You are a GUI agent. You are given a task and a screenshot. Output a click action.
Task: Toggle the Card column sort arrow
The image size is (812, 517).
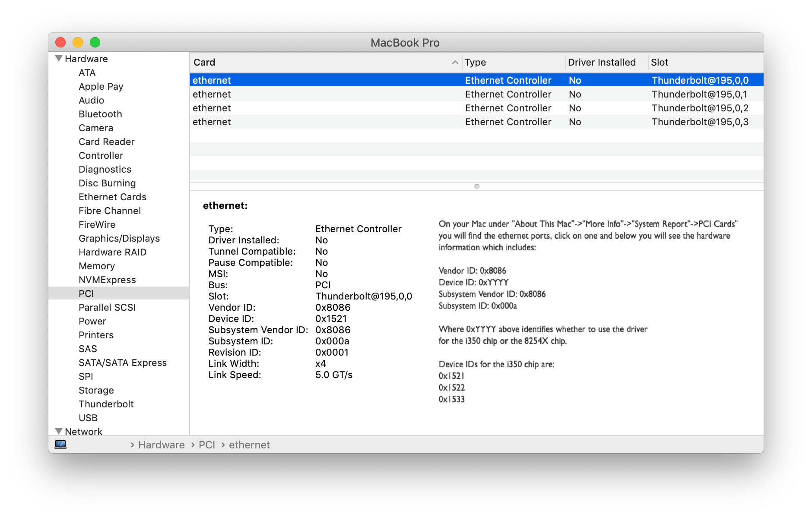[x=455, y=62]
